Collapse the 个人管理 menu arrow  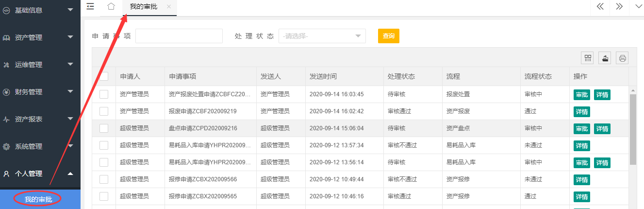point(70,173)
